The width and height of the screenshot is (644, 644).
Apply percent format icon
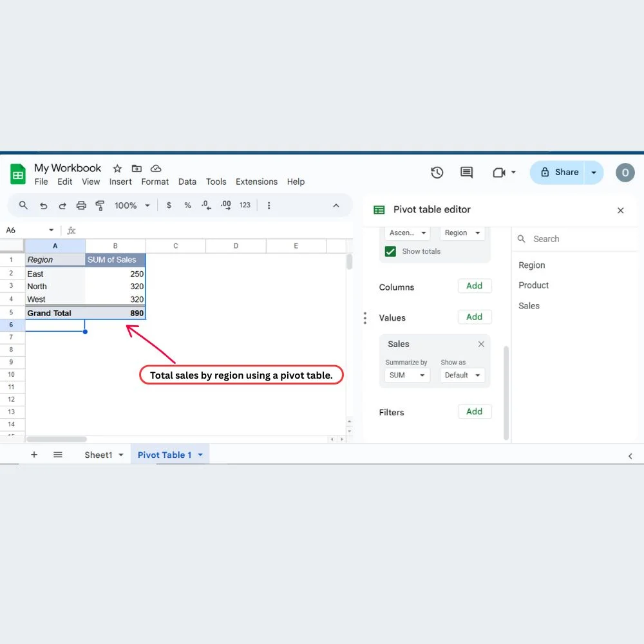click(x=187, y=205)
